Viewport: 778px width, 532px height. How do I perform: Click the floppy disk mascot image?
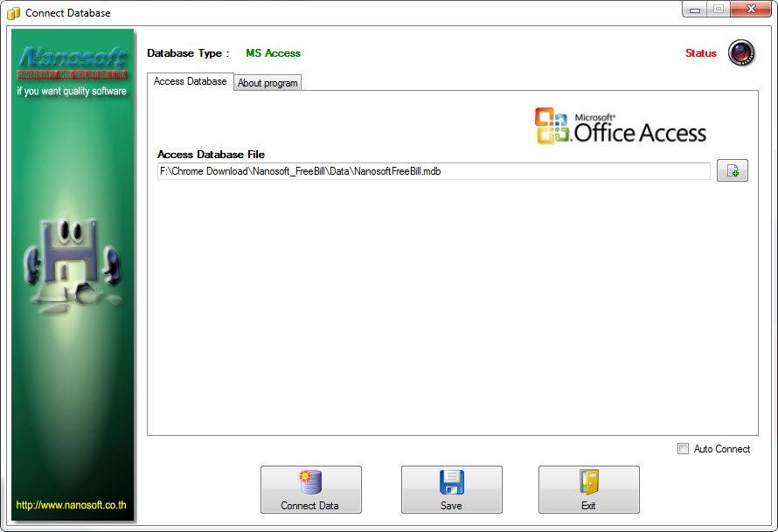73,262
